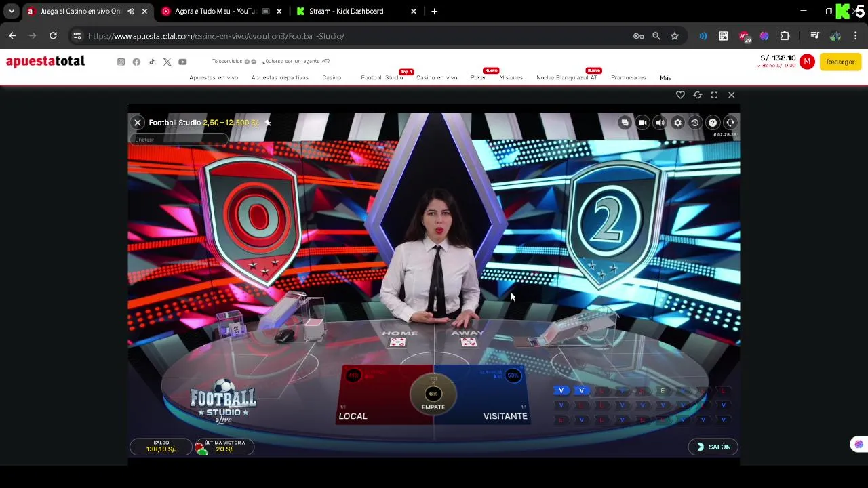This screenshot has width=868, height=488.
Task: Switch the game frame to fullscreen
Action: point(714,95)
